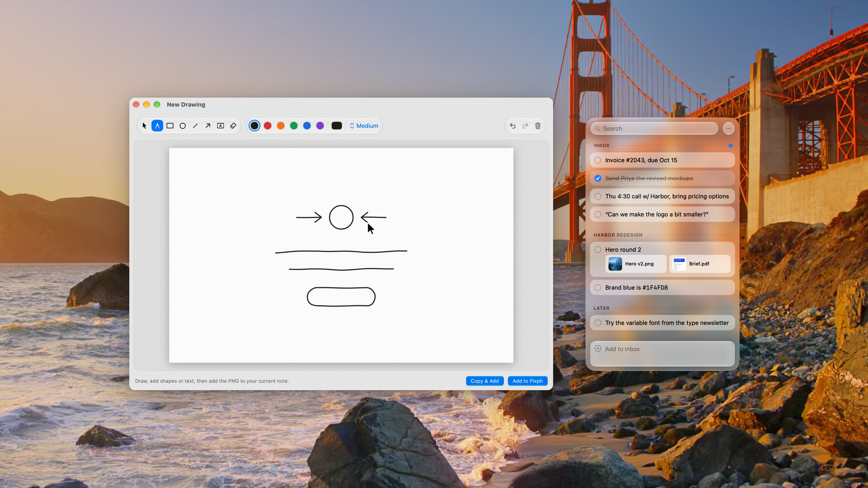The width and height of the screenshot is (868, 488).
Task: Redo the drawing stroke
Action: click(525, 126)
